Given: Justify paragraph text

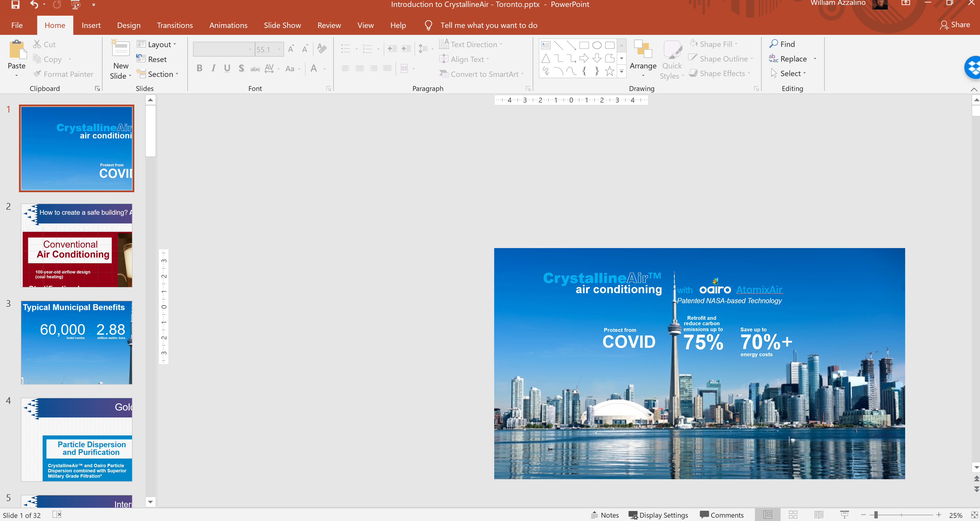Looking at the screenshot, I should 387,68.
